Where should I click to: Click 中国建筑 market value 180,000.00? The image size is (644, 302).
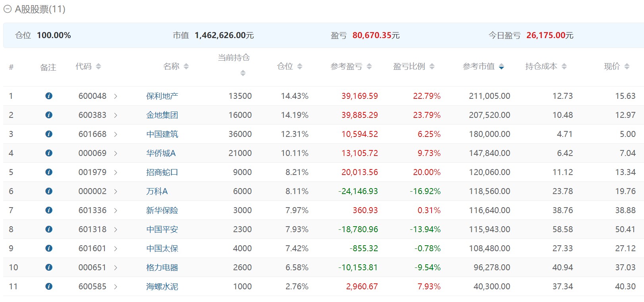coord(490,134)
